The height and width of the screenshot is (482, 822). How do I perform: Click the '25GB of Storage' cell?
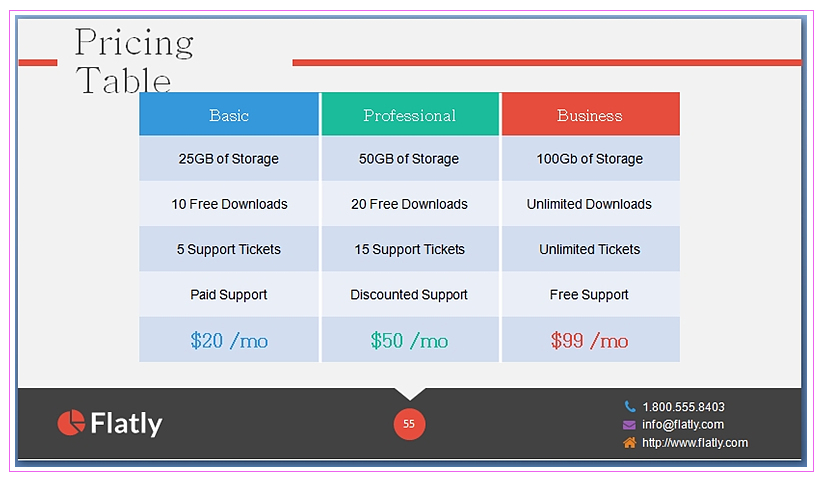[229, 158]
